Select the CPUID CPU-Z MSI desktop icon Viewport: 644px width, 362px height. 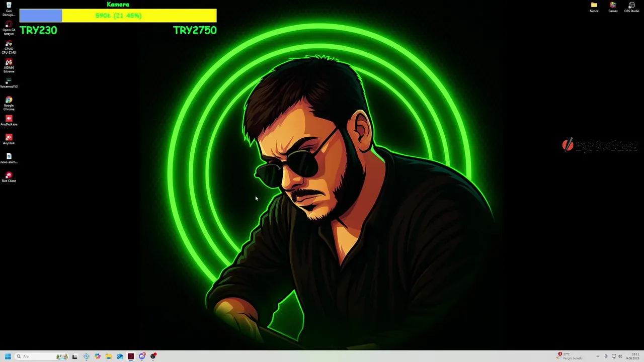[9, 47]
